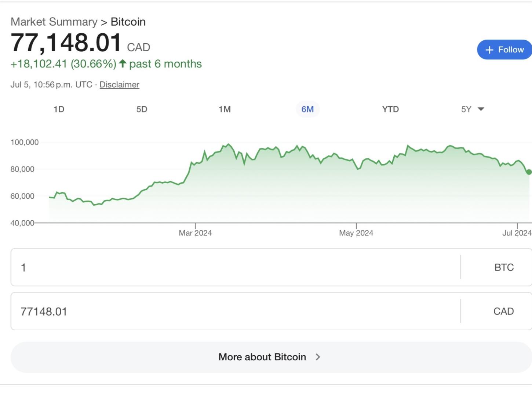
Task: Click the green dot at chart's end
Action: click(529, 172)
